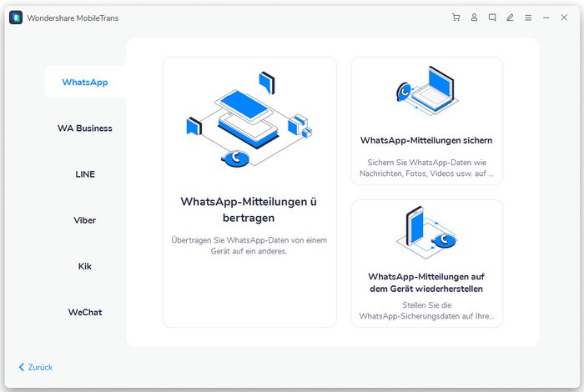Click the laptop backup illustration
Viewport: 584px width, 392px height.
tap(427, 90)
